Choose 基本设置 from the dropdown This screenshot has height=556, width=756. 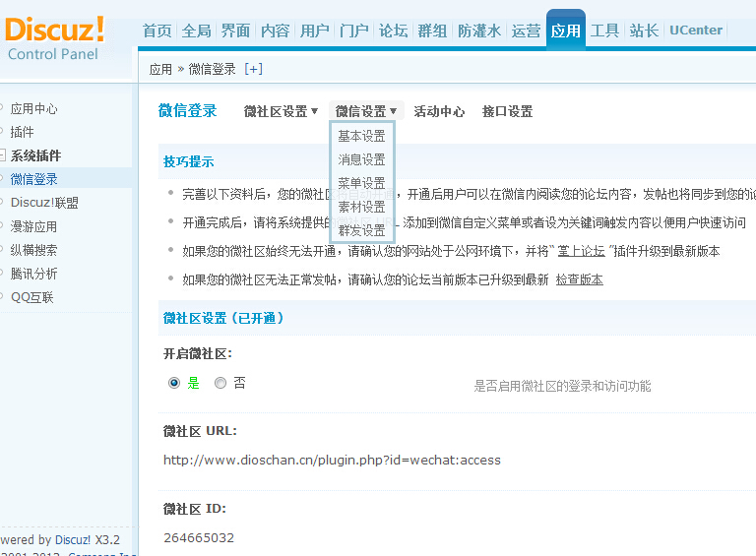pyautogui.click(x=361, y=136)
